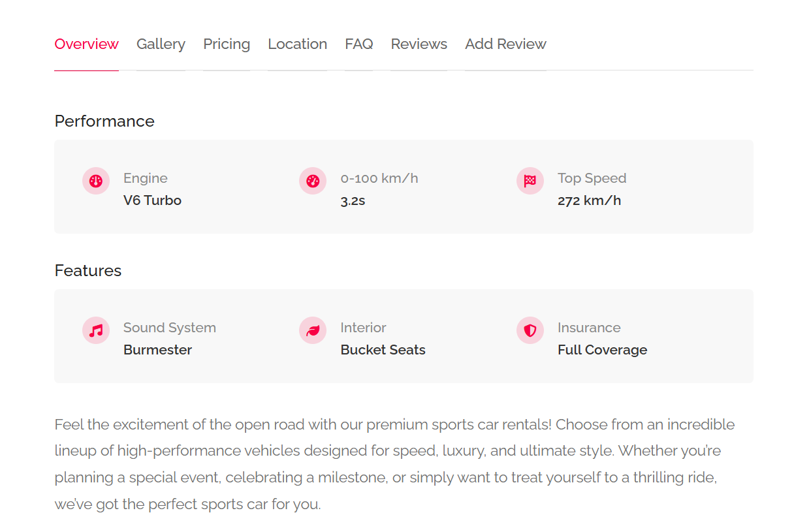Click the Sound System music note icon
Screen dimensions: 794x532
96,330
